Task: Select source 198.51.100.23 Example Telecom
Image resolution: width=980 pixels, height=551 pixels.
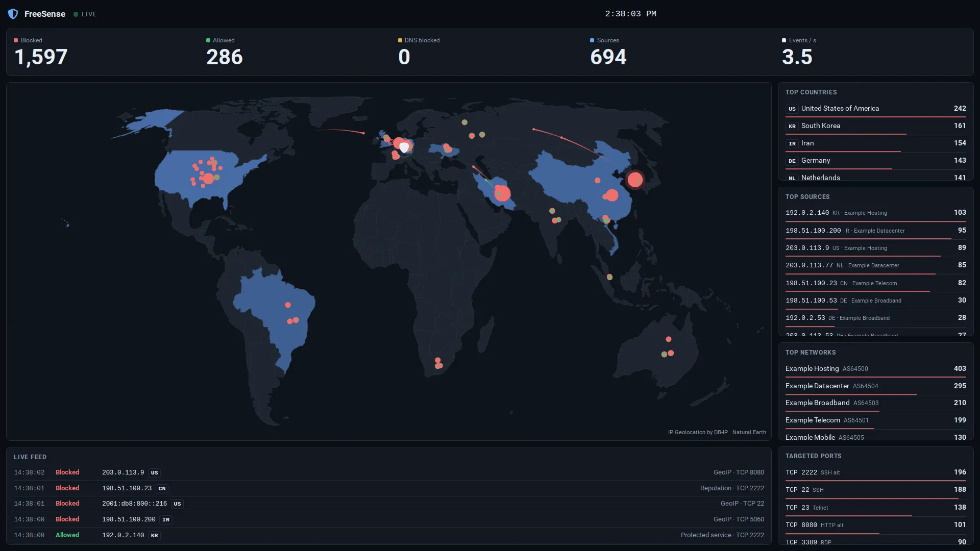Action: click(x=876, y=283)
